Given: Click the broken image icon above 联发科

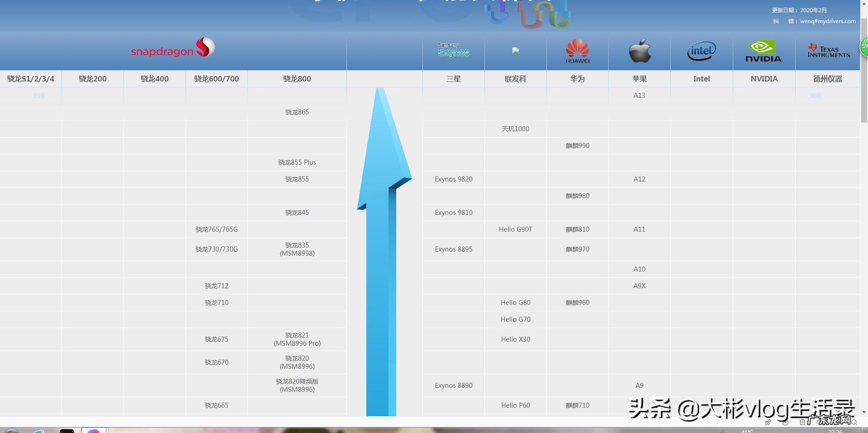Looking at the screenshot, I should click(516, 51).
